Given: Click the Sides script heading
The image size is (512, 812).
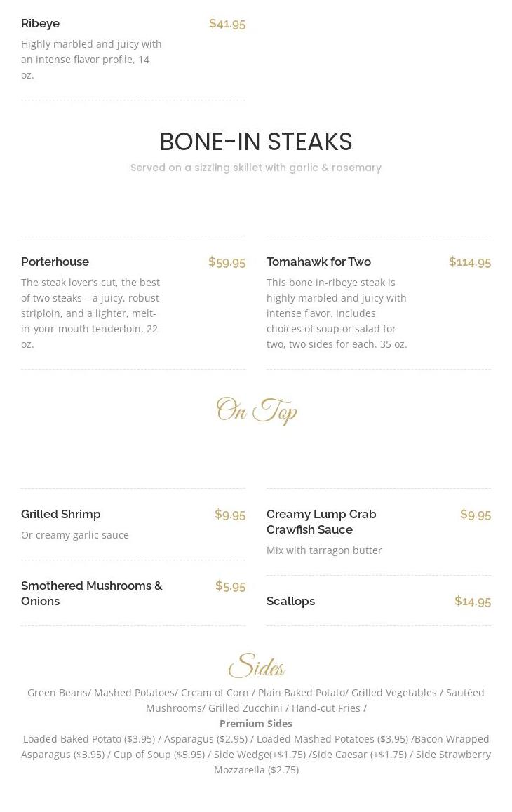Looking at the screenshot, I should [256, 666].
